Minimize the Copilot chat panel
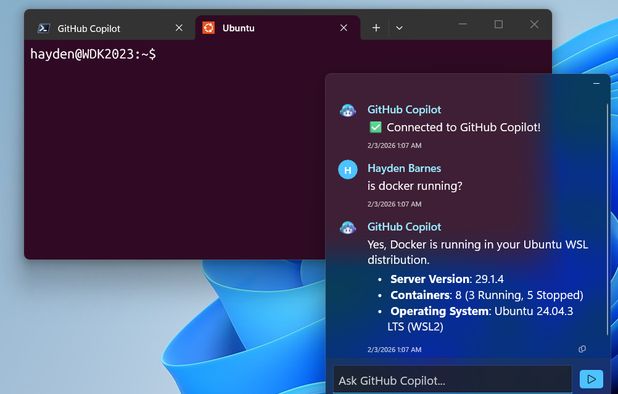Viewport: 618px width, 394px height. [x=596, y=84]
